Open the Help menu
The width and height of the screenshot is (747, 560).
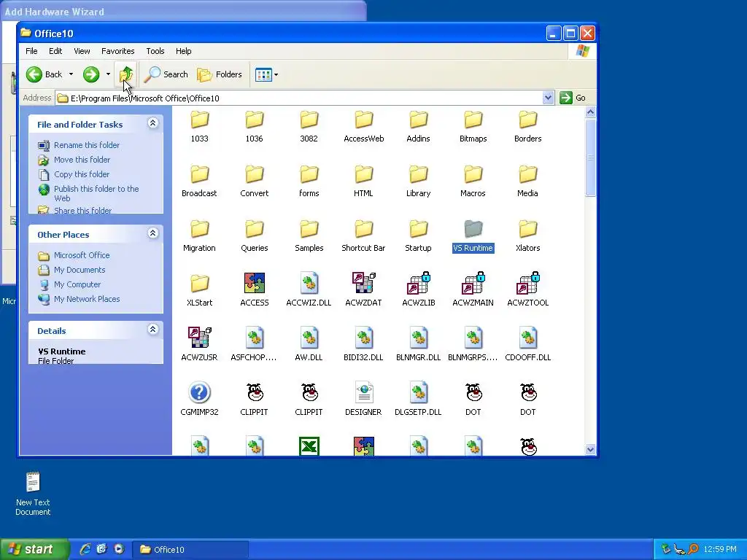183,51
